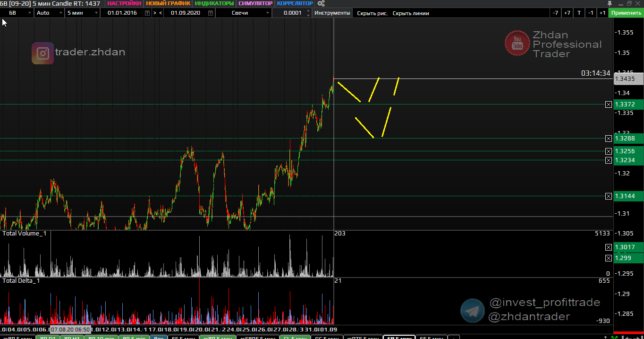The height and width of the screenshot is (339, 644).
Task: Click the Инструменты button
Action: (x=332, y=13)
